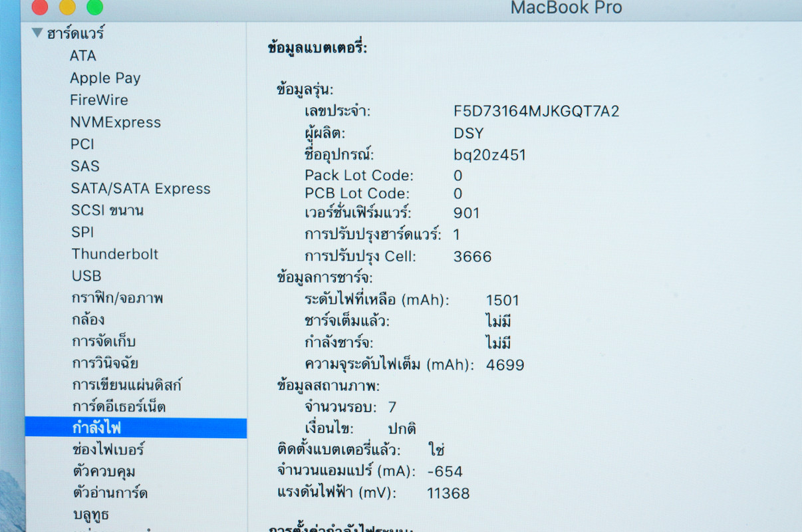Choose SCSI ขนาน from the list
The image size is (802, 532).
108,210
